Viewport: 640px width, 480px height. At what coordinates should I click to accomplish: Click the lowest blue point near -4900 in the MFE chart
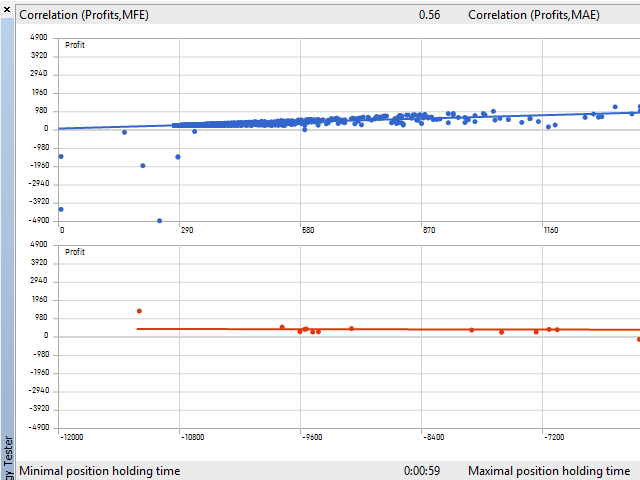coord(160,221)
